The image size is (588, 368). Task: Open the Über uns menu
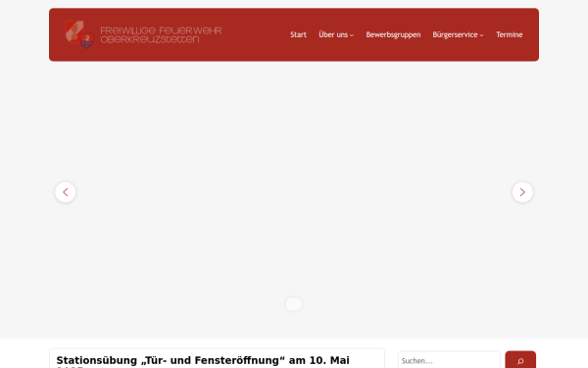pyautogui.click(x=333, y=34)
